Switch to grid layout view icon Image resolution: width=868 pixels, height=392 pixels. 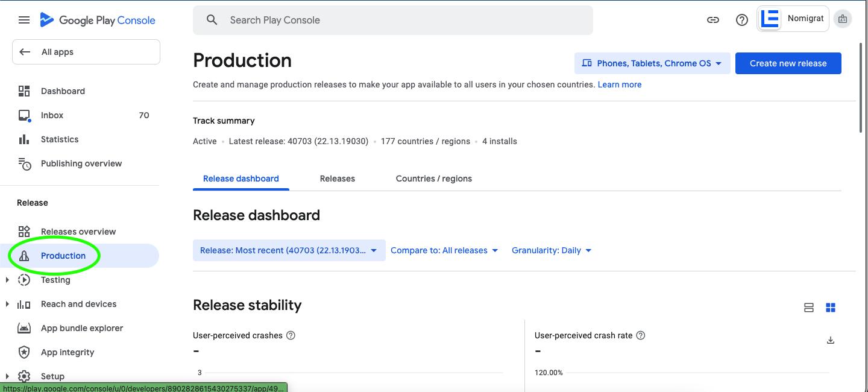831,308
